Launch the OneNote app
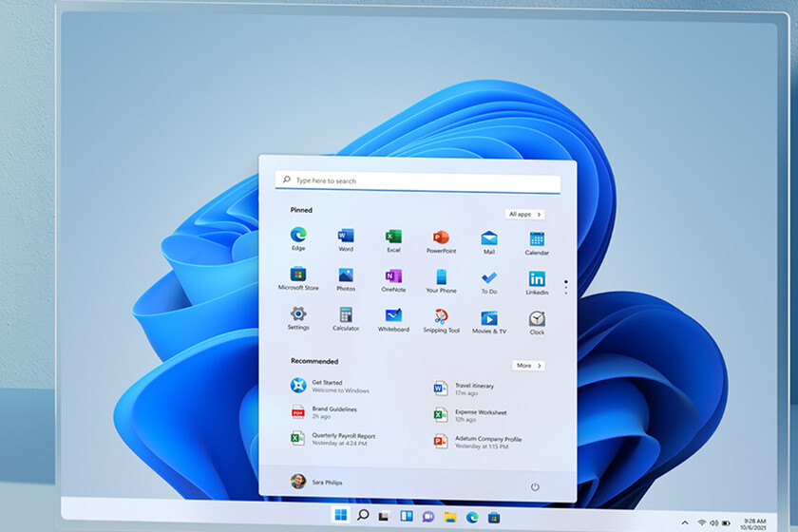Viewport: 798px width, 532px height. (393, 277)
